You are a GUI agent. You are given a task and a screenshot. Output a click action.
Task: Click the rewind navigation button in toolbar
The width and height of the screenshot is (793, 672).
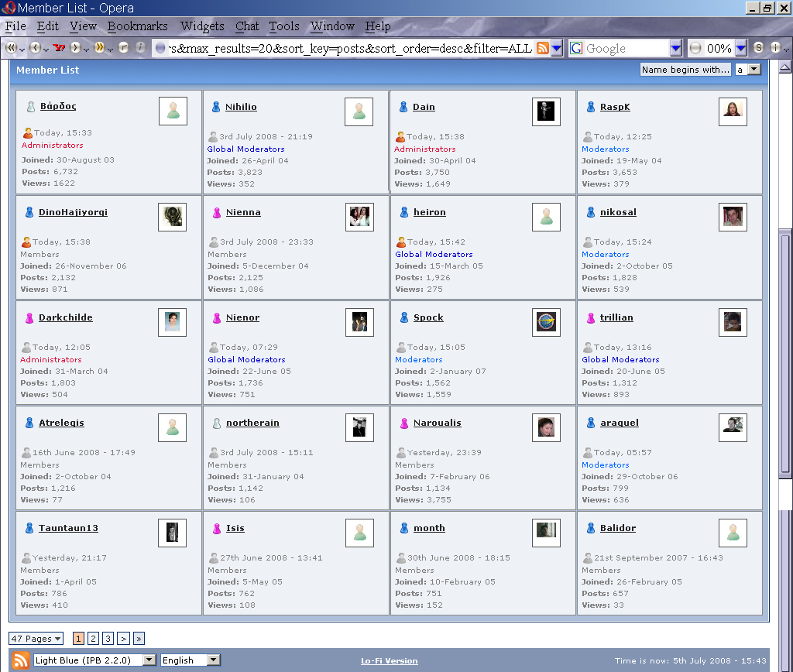[x=12, y=48]
